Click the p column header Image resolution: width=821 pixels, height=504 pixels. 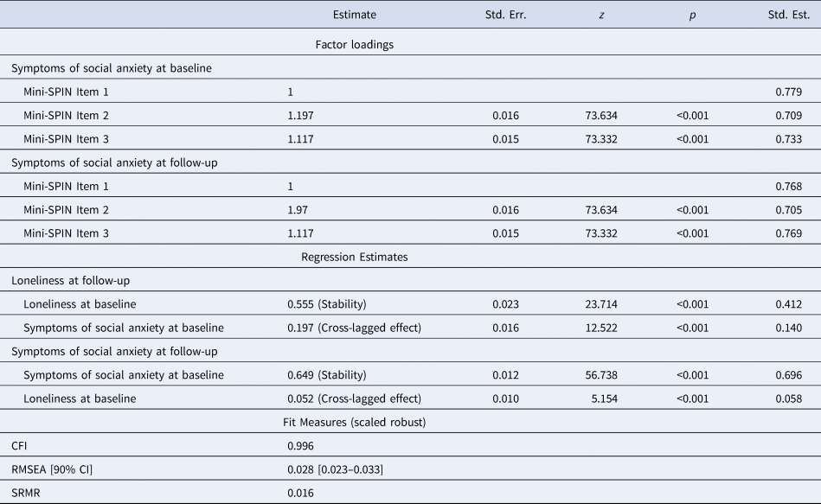click(692, 16)
